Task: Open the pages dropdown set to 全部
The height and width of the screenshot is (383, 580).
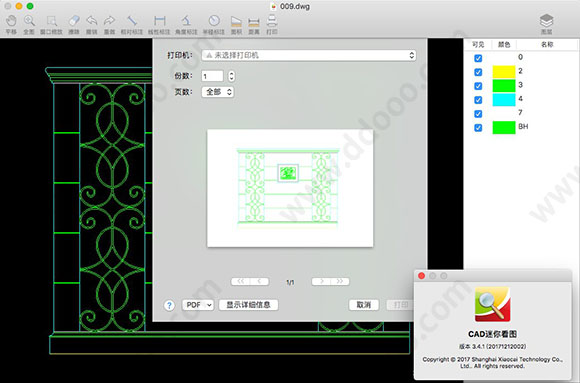Action: coord(218,92)
